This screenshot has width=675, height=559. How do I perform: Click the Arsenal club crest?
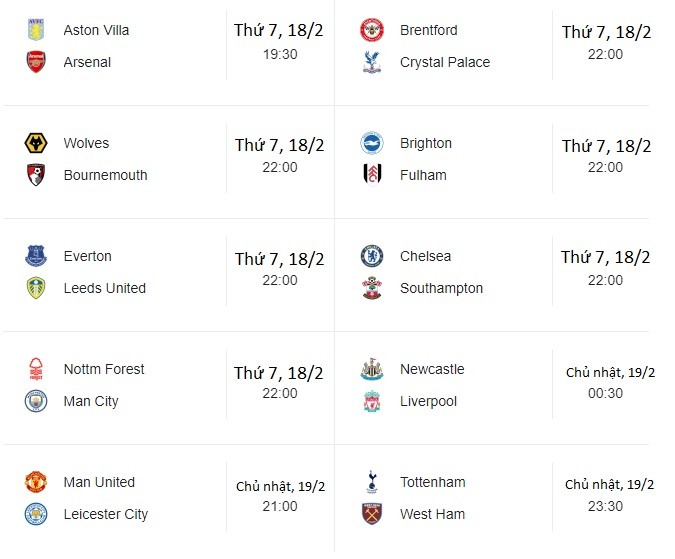tap(37, 62)
